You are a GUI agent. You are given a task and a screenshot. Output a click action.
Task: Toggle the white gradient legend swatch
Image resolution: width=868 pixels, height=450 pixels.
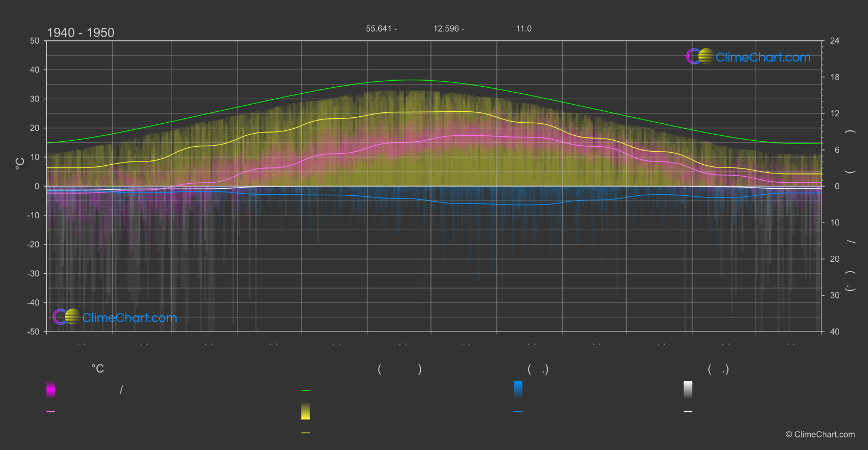coord(688,389)
